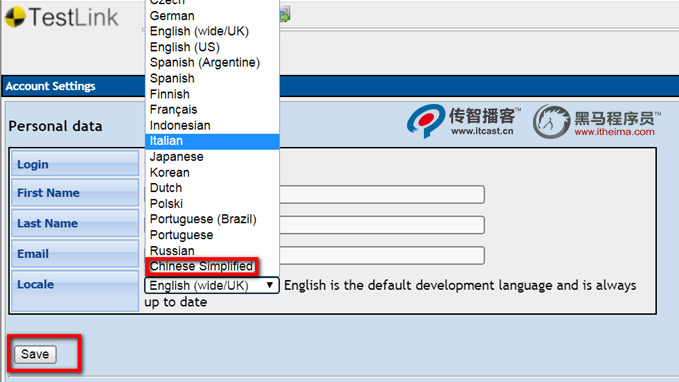Click the Save button
Image resolution: width=679 pixels, height=382 pixels.
tap(35, 354)
